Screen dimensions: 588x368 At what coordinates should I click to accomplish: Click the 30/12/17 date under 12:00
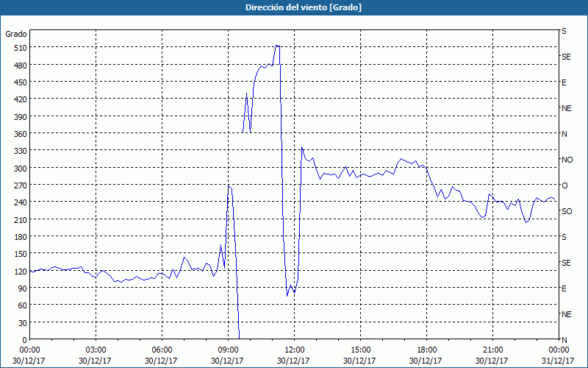(293, 361)
